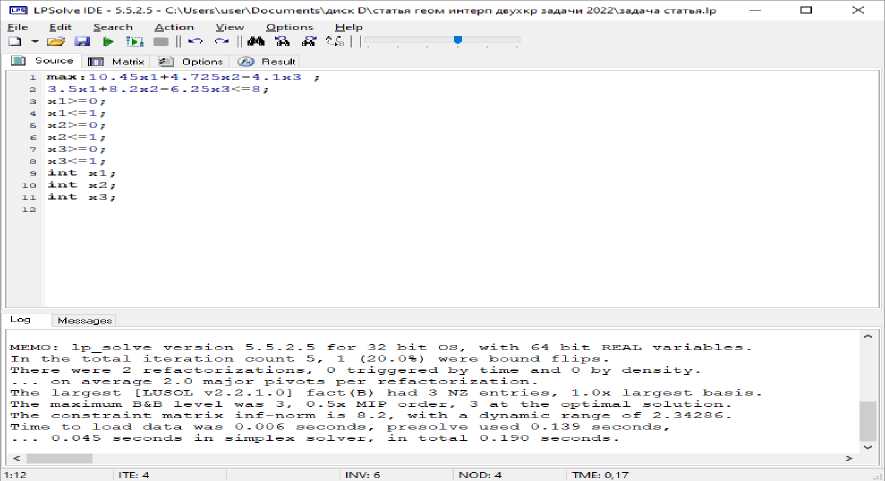Click the log horizontal scroll left arrow

[x=16, y=458]
